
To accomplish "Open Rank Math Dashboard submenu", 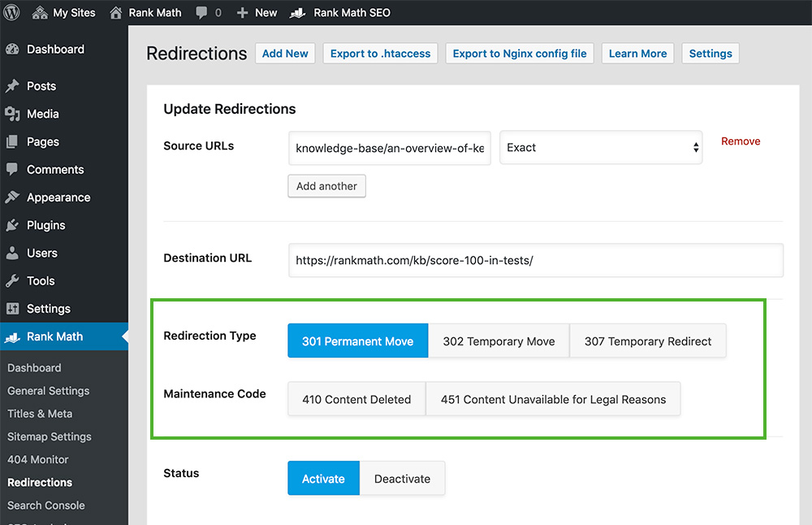I will 34,367.
